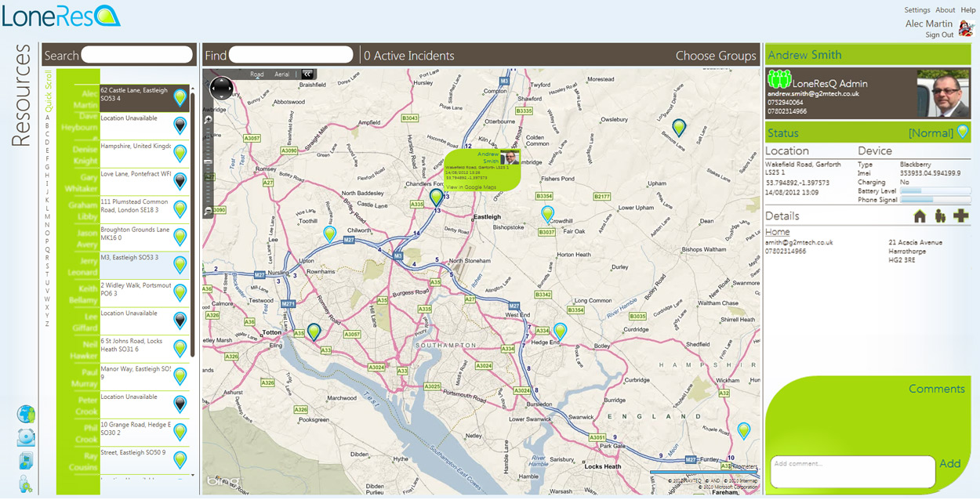980x500 pixels.
Task: Click the Home details house icon
Action: click(x=920, y=216)
